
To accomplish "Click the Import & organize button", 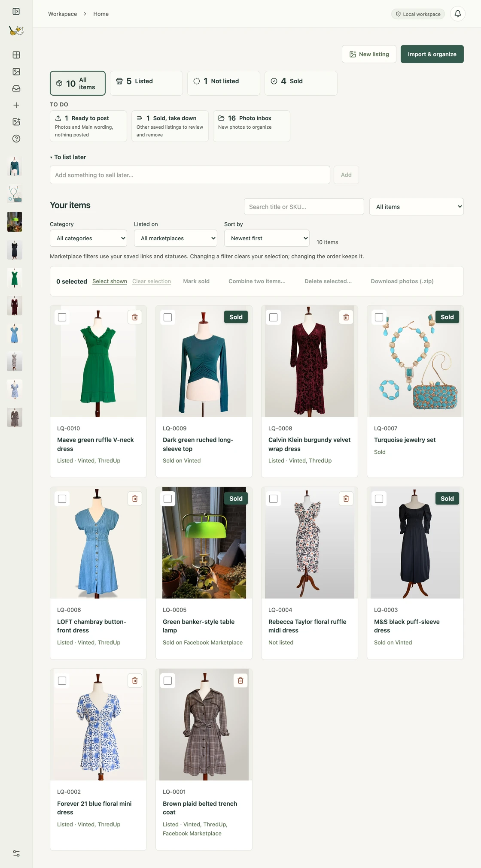I will point(432,54).
